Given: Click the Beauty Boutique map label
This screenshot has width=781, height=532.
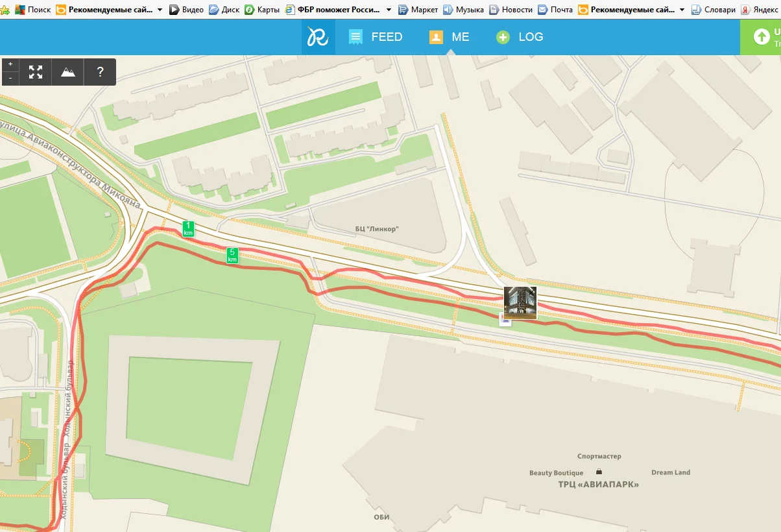Looking at the screenshot, I should pyautogui.click(x=556, y=473).
